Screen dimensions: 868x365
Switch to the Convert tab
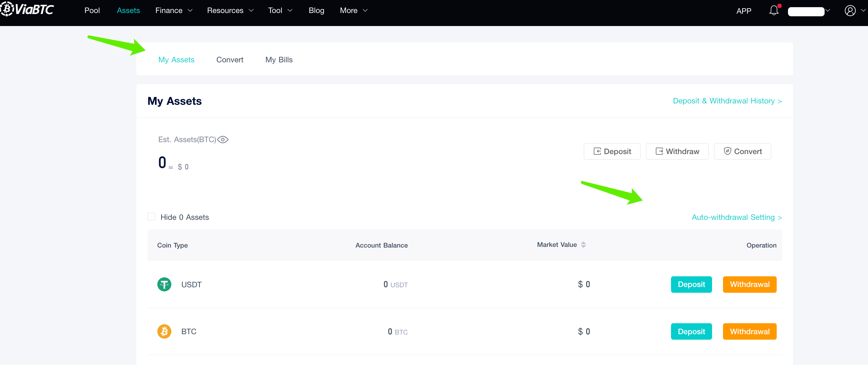(x=229, y=60)
